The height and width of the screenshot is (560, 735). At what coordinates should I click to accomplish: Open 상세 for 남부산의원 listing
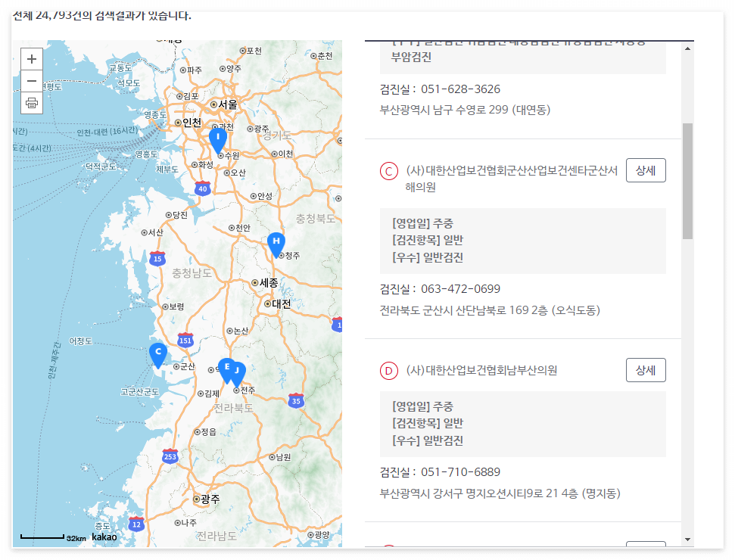coord(645,370)
